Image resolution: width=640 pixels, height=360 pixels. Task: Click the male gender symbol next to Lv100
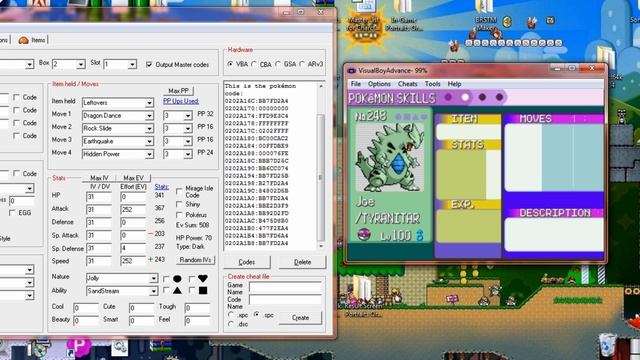click(x=420, y=235)
